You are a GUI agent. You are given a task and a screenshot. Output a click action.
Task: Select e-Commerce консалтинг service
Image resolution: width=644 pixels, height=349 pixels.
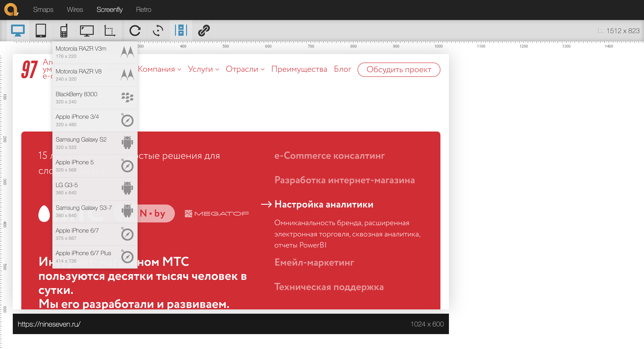coord(329,156)
